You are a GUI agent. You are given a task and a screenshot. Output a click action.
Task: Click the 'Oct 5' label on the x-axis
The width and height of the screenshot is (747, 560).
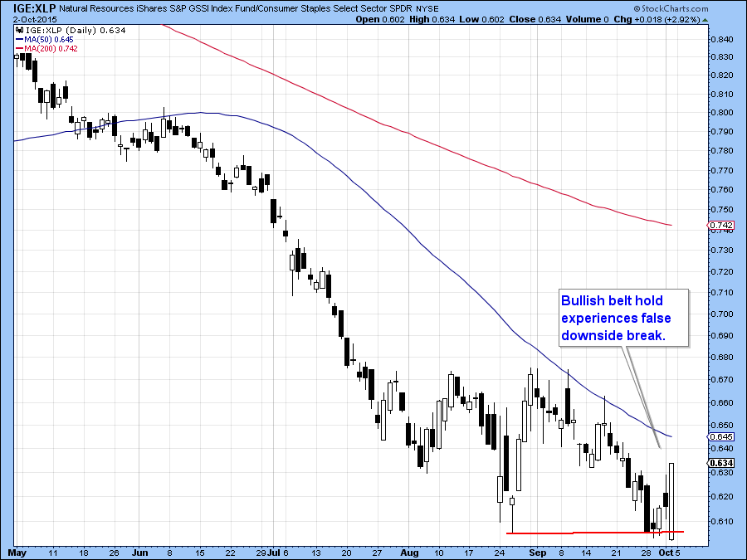coord(669,553)
